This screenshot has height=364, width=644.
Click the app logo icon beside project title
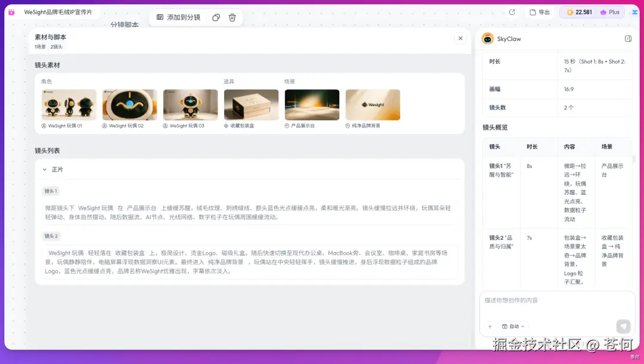(11, 13)
